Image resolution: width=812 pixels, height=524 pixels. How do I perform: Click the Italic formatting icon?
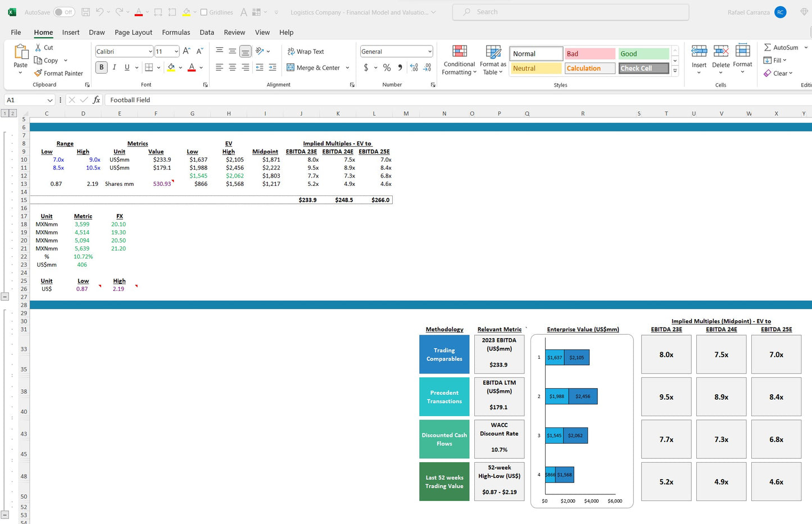point(114,67)
